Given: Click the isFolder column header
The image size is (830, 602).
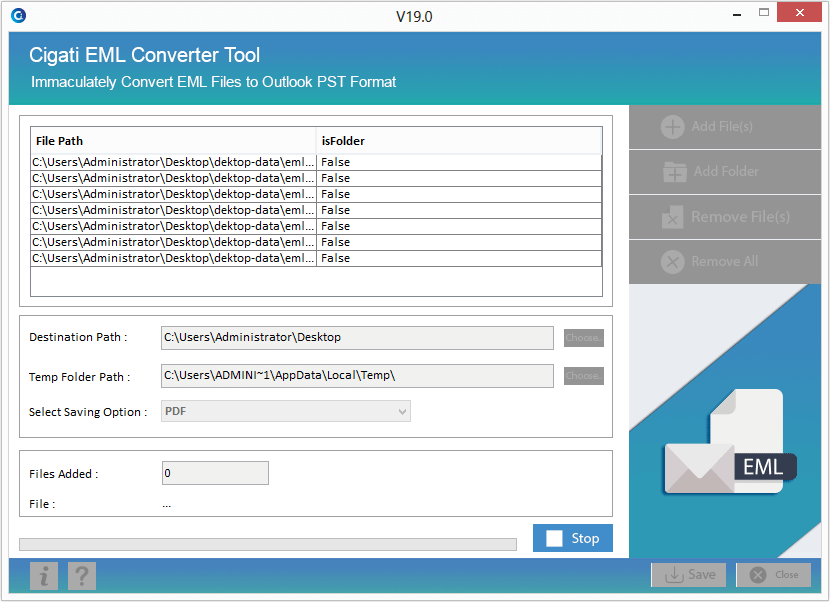Looking at the screenshot, I should (x=459, y=141).
